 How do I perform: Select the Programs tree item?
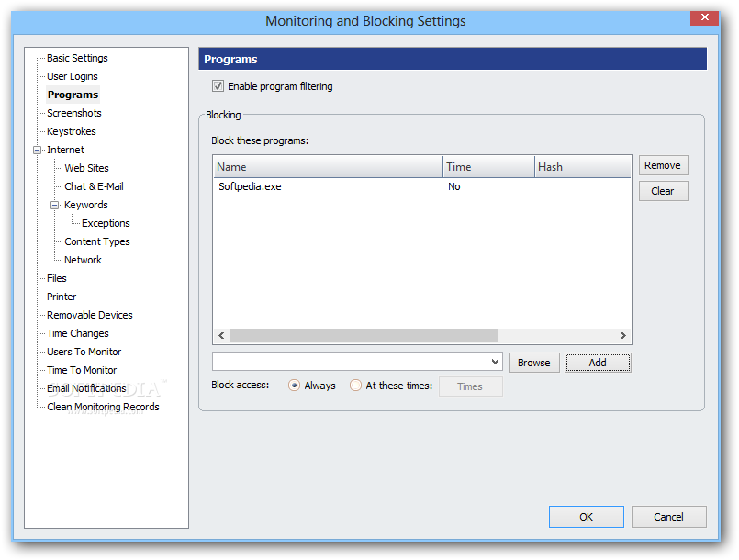tap(73, 95)
